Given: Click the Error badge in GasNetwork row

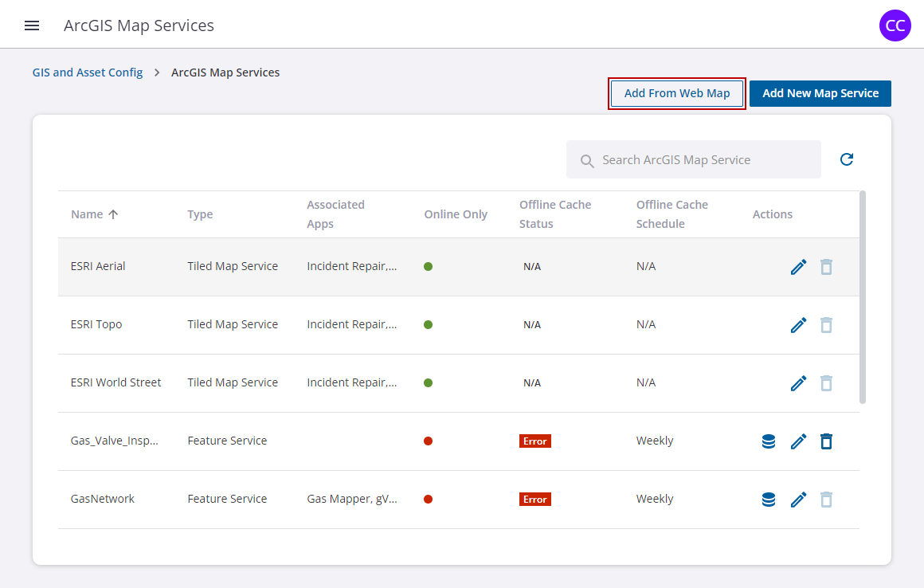Looking at the screenshot, I should [x=535, y=500].
